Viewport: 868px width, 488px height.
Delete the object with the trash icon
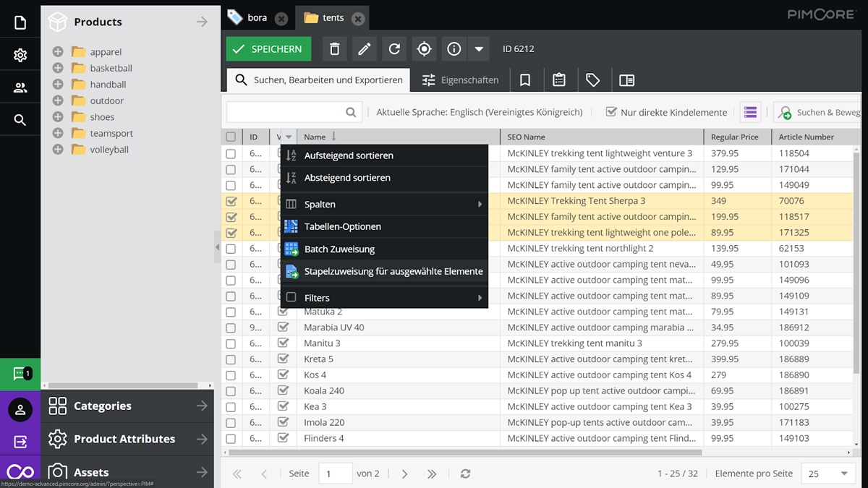click(334, 49)
